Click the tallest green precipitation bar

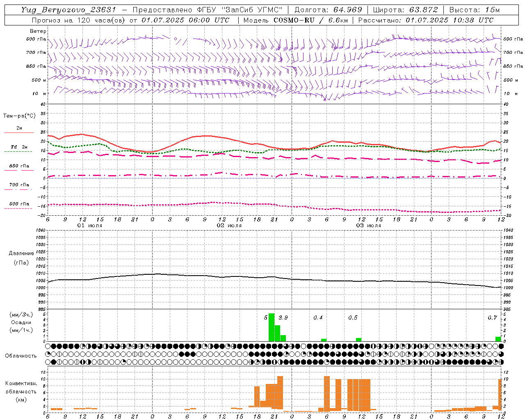272,327
